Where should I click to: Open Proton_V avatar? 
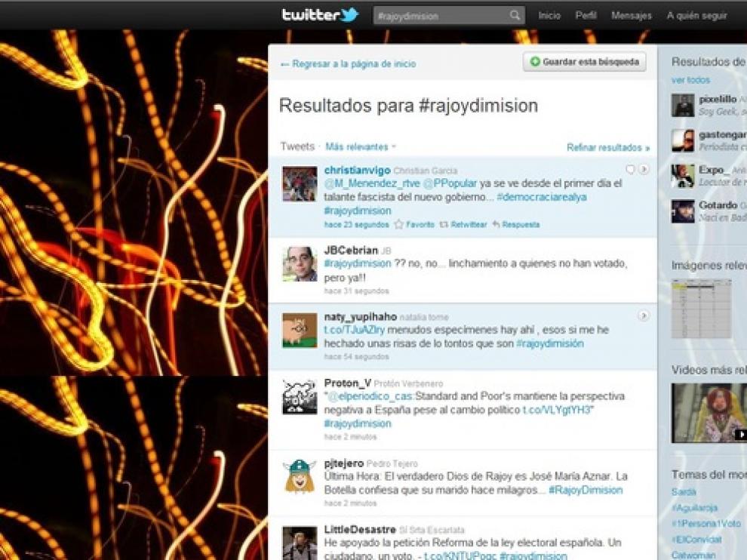(300, 396)
